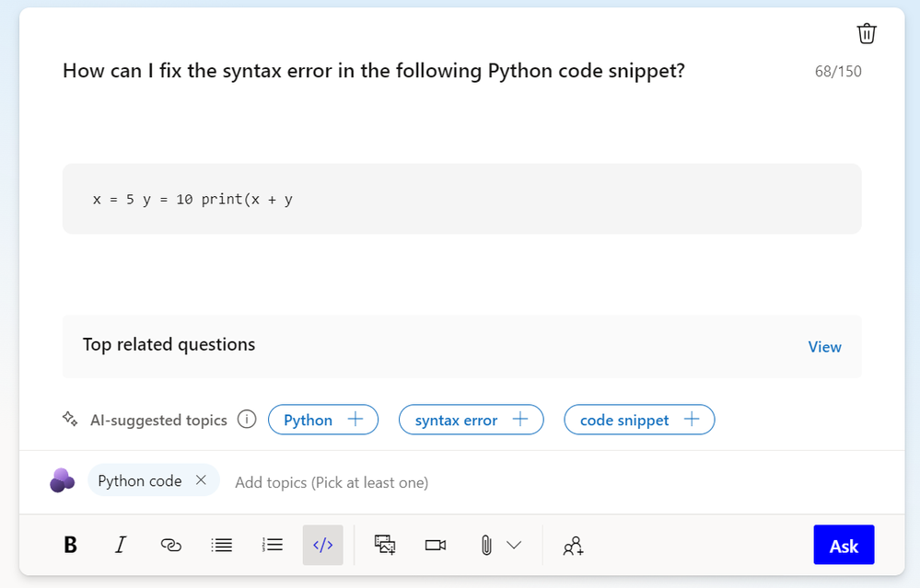Expand the attachment options chevron

pos(514,545)
